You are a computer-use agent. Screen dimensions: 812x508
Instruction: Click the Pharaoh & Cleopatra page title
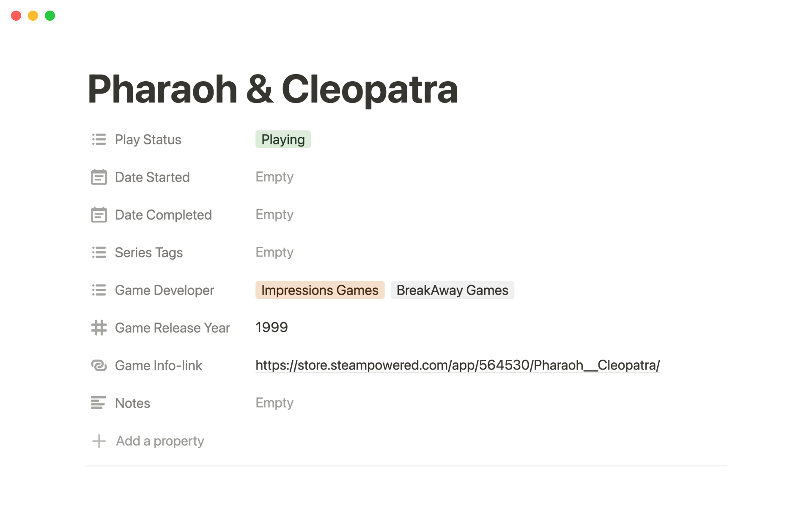coord(273,89)
